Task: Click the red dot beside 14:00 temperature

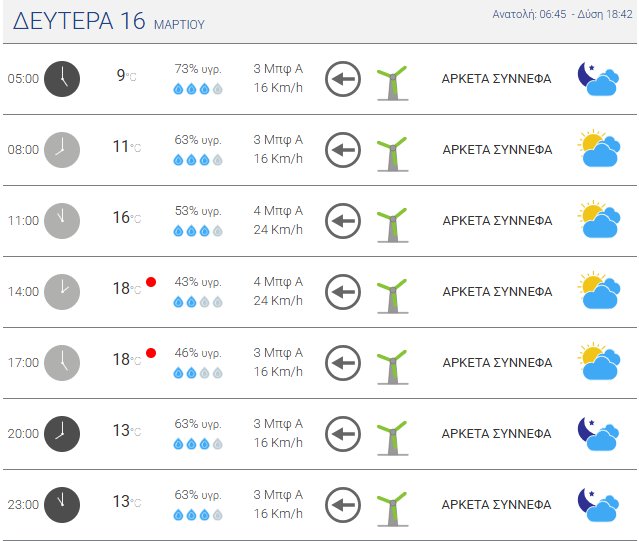Action: click(x=151, y=282)
